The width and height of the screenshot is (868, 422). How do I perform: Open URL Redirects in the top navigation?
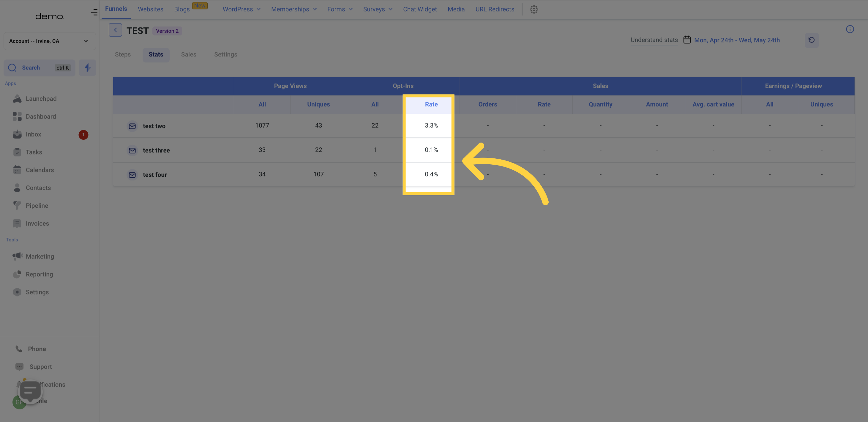tap(495, 10)
